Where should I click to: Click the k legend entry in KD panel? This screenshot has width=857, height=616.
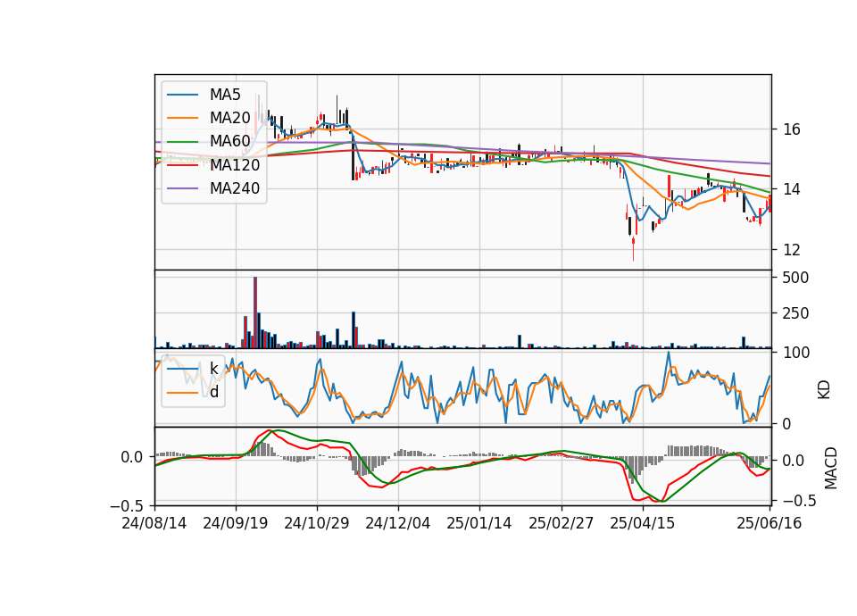[213, 369]
